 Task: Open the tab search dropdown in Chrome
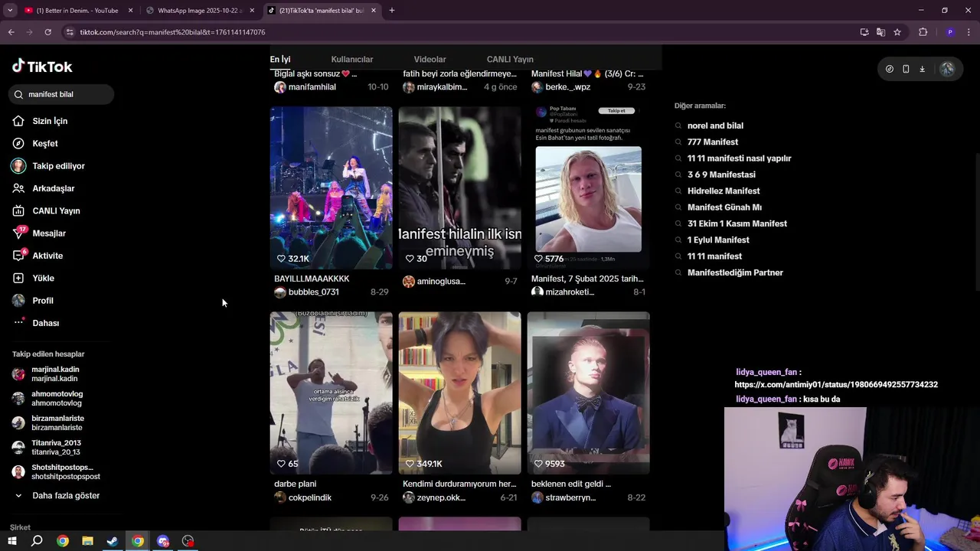pos(10,10)
